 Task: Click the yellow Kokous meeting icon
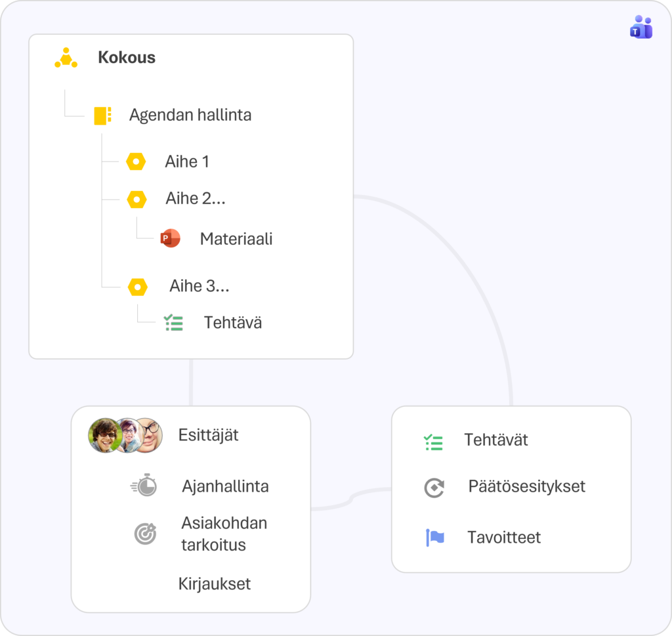pyautogui.click(x=66, y=58)
